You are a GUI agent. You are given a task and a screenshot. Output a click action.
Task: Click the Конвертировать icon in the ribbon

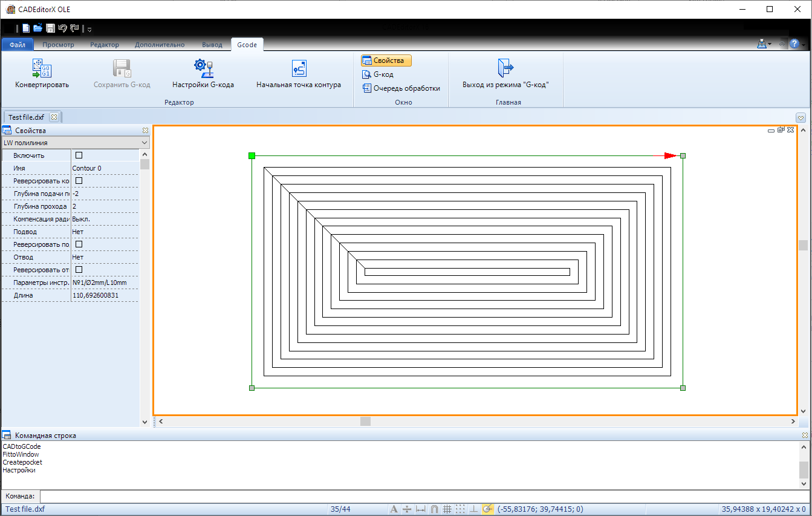42,69
